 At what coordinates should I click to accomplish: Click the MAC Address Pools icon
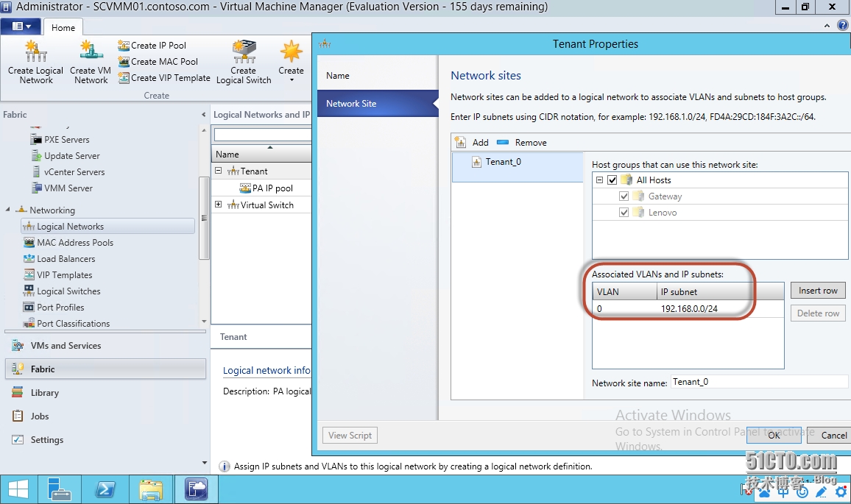pos(29,243)
